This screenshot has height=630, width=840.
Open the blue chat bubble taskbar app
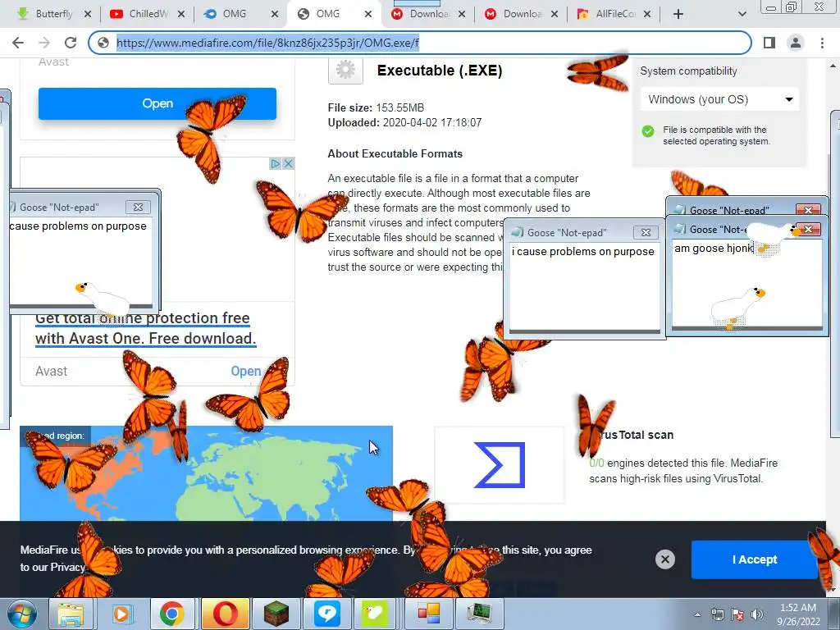[327, 614]
